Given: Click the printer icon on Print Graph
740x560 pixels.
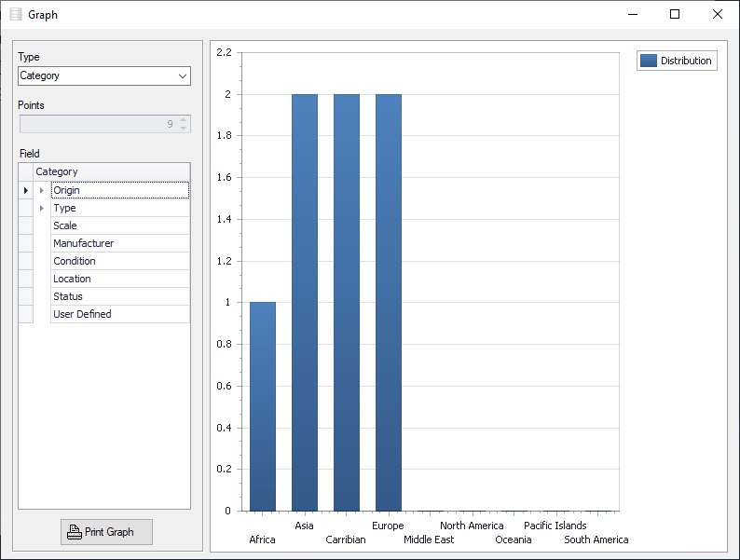Looking at the screenshot, I should point(75,532).
